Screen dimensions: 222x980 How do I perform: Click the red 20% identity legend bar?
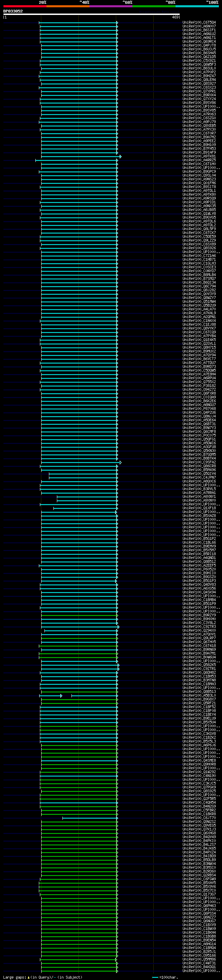click(25, 6)
